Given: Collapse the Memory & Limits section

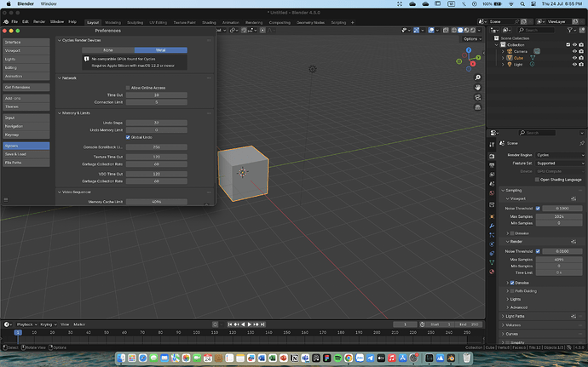Looking at the screenshot, I should [60, 113].
